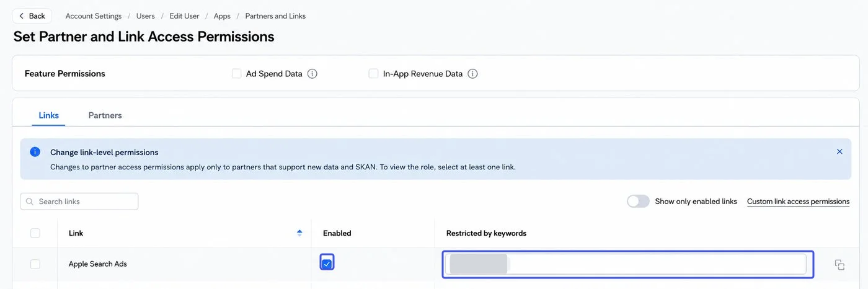Image resolution: width=868 pixels, height=289 pixels.
Task: Open Account Settings breadcrumb
Action: (x=94, y=16)
